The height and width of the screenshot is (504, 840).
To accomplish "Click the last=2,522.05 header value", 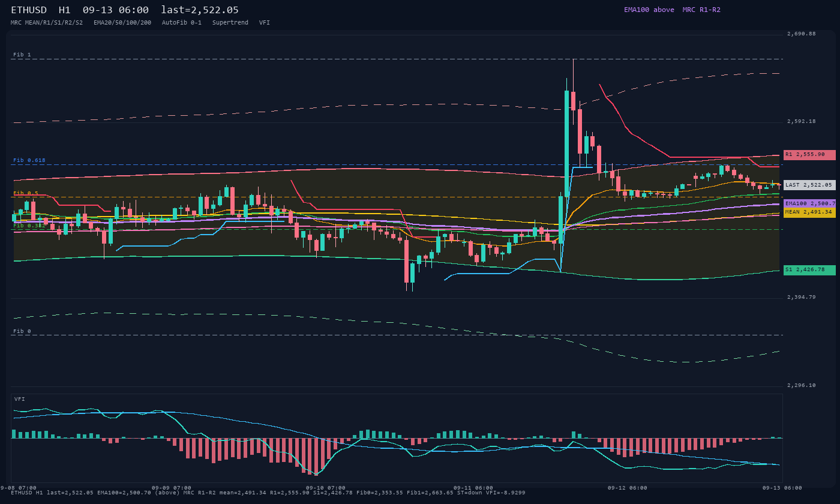I will [x=200, y=10].
